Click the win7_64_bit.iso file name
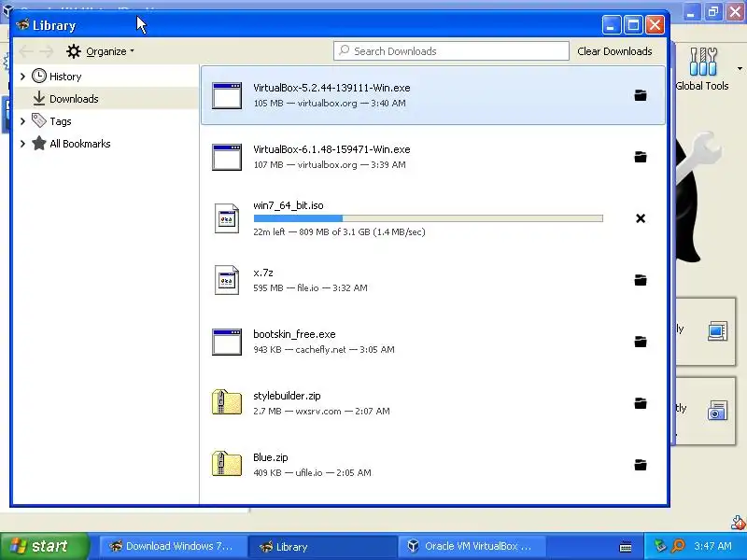Screen dimensions: 747x560 pyautogui.click(x=289, y=205)
